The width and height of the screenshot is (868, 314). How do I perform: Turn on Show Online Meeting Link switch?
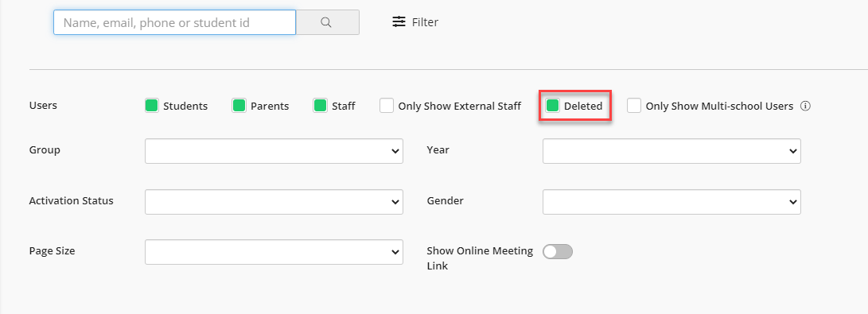(558, 251)
